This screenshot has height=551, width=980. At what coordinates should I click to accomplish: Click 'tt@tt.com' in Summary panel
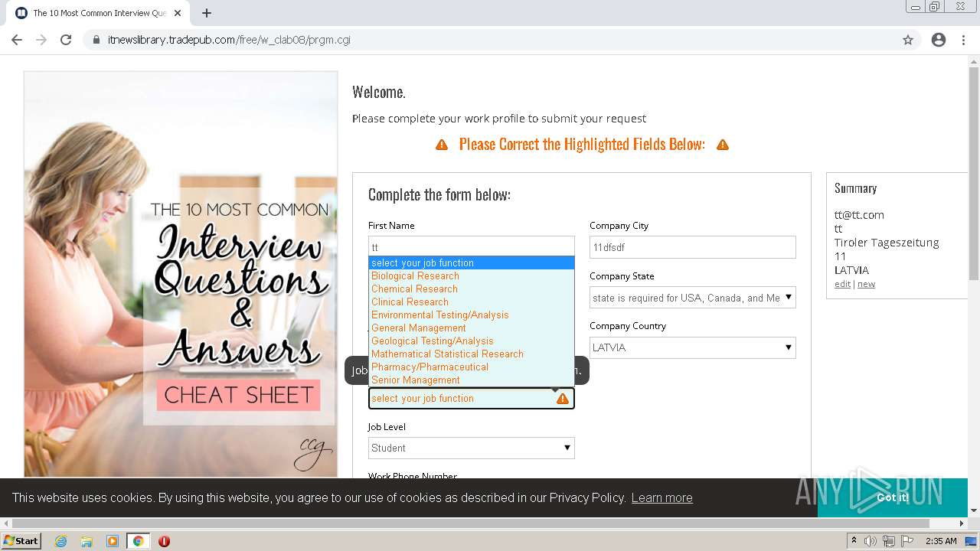click(x=859, y=215)
